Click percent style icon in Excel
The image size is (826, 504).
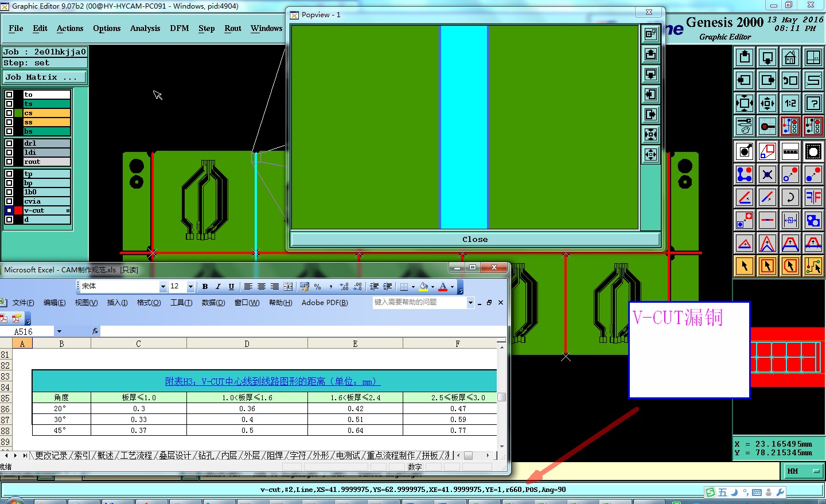[317, 286]
